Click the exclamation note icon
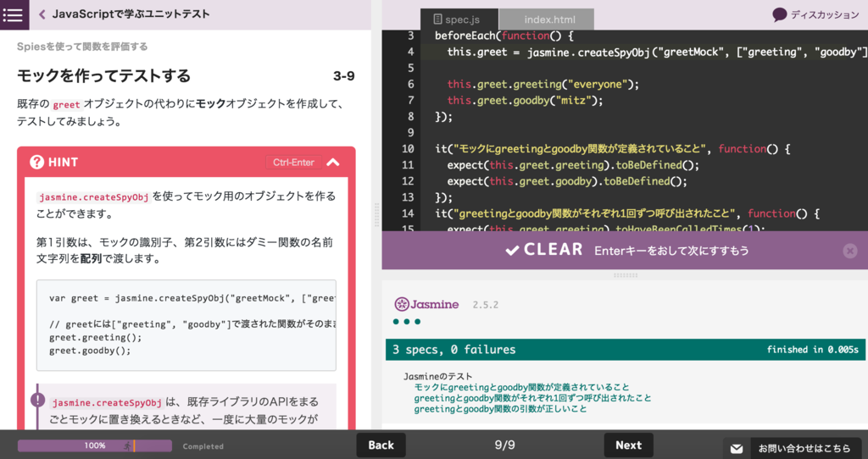The image size is (868, 459). click(37, 399)
